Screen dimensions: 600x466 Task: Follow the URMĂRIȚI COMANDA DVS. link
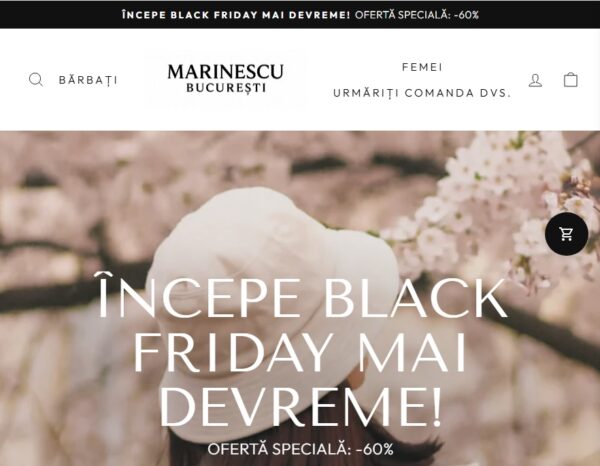coord(422,93)
